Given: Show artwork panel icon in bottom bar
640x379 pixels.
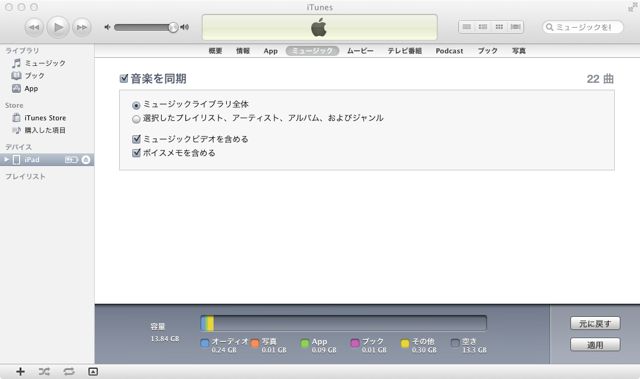Looking at the screenshot, I should (x=93, y=371).
